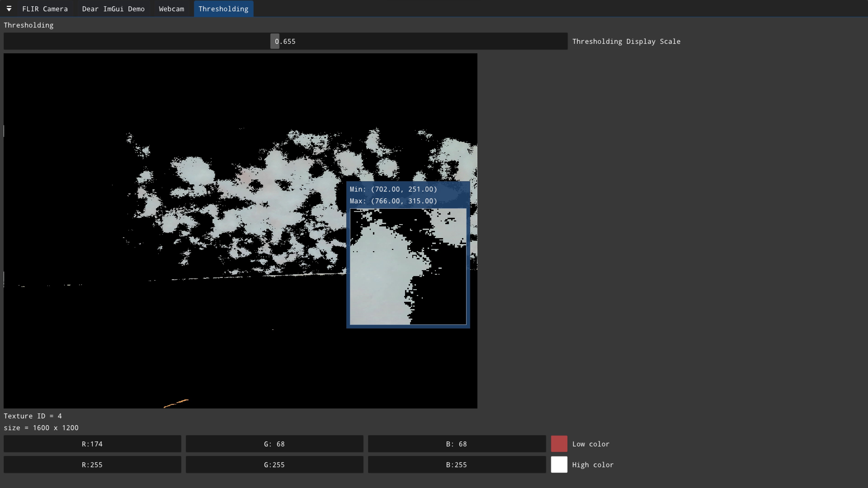This screenshot has height=488, width=868.
Task: Click the High color B:255 field
Action: pyautogui.click(x=456, y=465)
